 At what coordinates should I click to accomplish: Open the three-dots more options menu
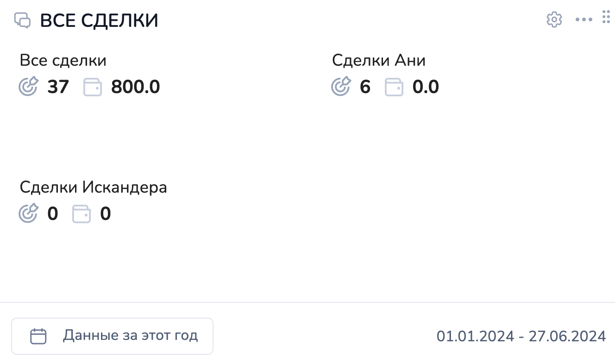coord(584,20)
